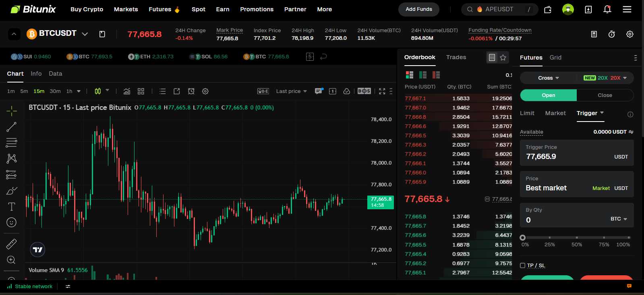Image resolution: width=644 pixels, height=295 pixels.
Task: Click the stopwatch icon beside calculator
Action: tap(611, 34)
